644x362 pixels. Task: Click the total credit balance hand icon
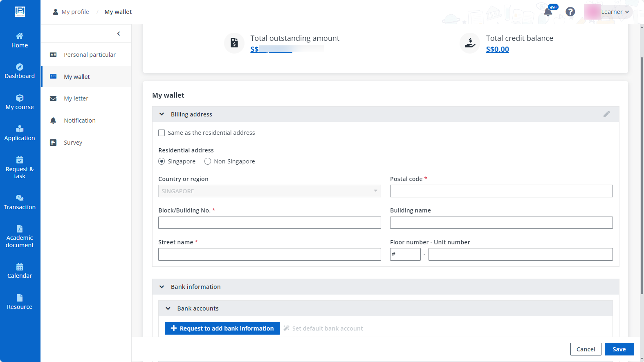coord(470,43)
